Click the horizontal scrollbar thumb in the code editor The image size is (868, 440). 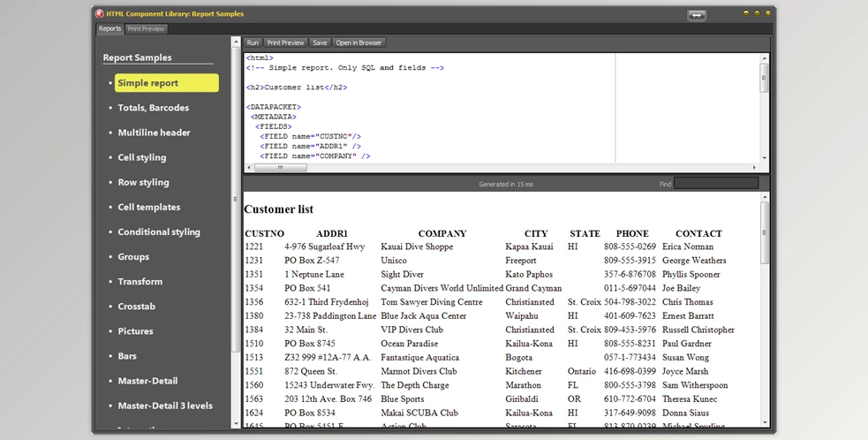coord(281,167)
